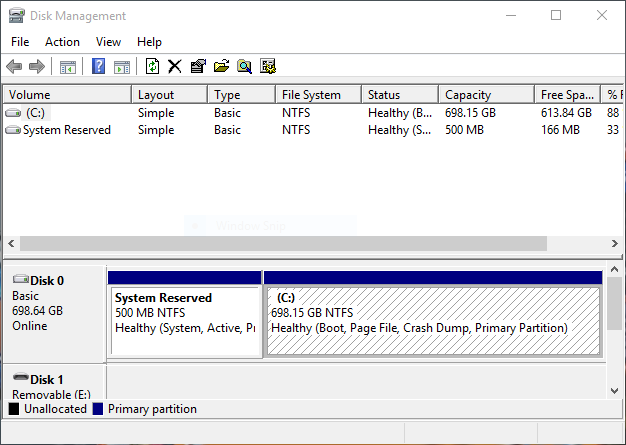Click the open folder toolbar icon
The height and width of the screenshot is (445, 626).
[x=221, y=66]
